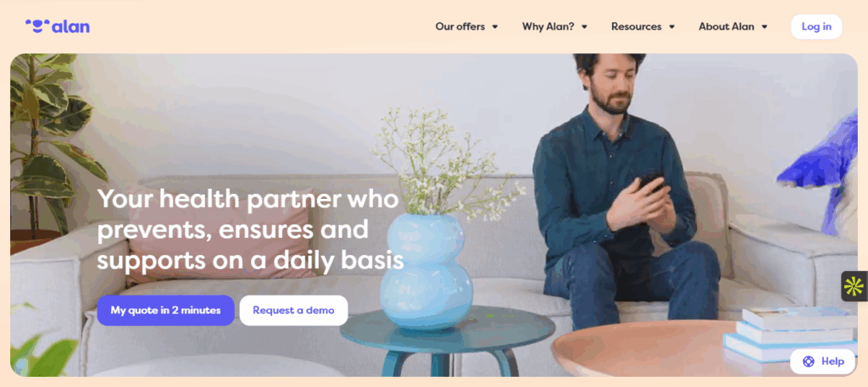This screenshot has height=387, width=868.
Task: Click the blue furry mascot at right edge
Action: (821, 171)
